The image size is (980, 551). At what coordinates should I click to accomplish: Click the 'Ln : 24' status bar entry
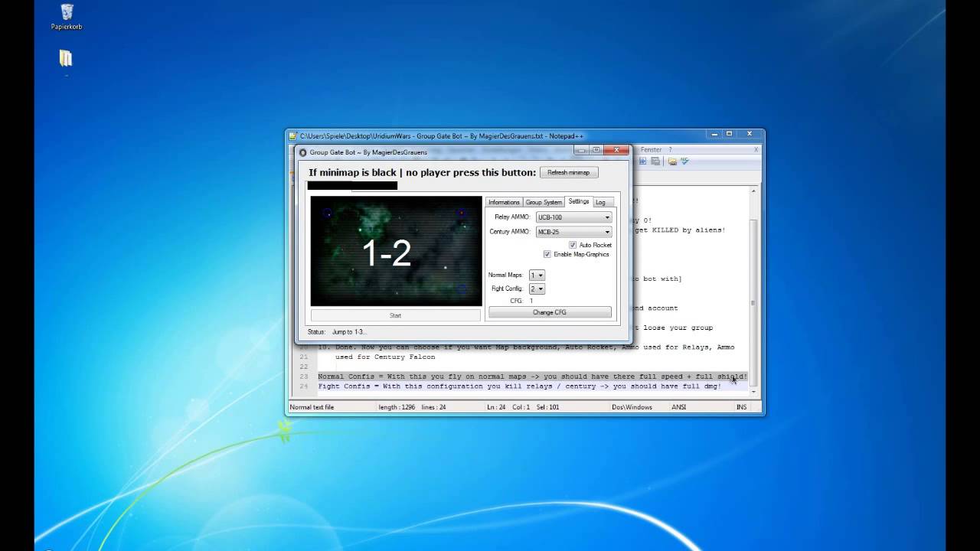coord(498,407)
